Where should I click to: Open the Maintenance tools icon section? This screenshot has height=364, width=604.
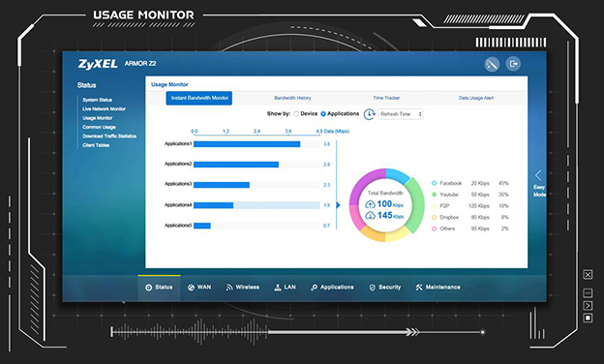(x=419, y=288)
